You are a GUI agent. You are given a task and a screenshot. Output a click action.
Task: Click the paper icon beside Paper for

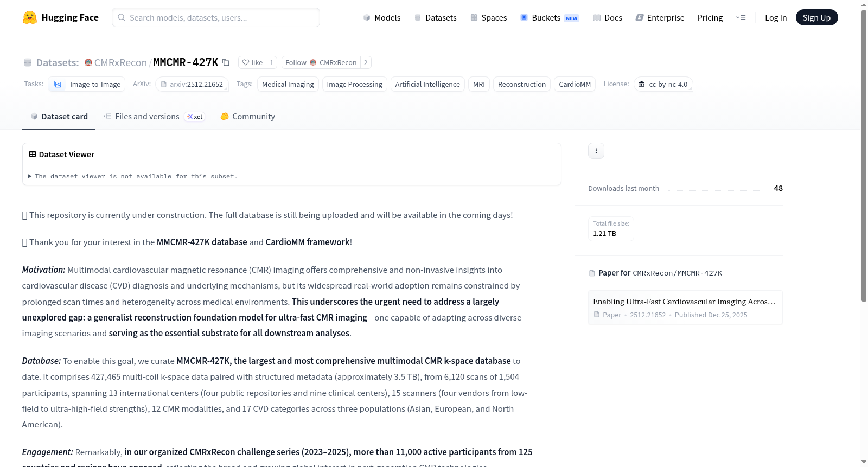[x=592, y=273]
